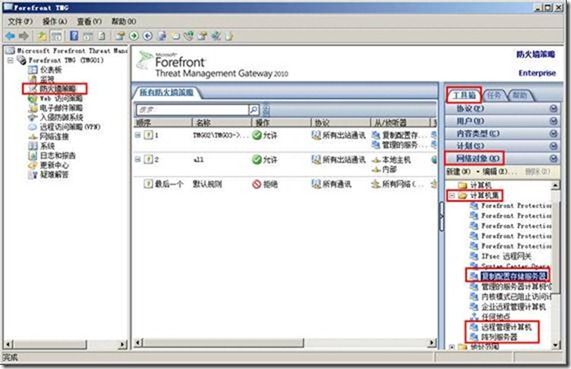Image resolution: width=571 pixels, height=369 pixels.
Task: Expand the 内容类型 section chevron
Action: tap(553, 133)
